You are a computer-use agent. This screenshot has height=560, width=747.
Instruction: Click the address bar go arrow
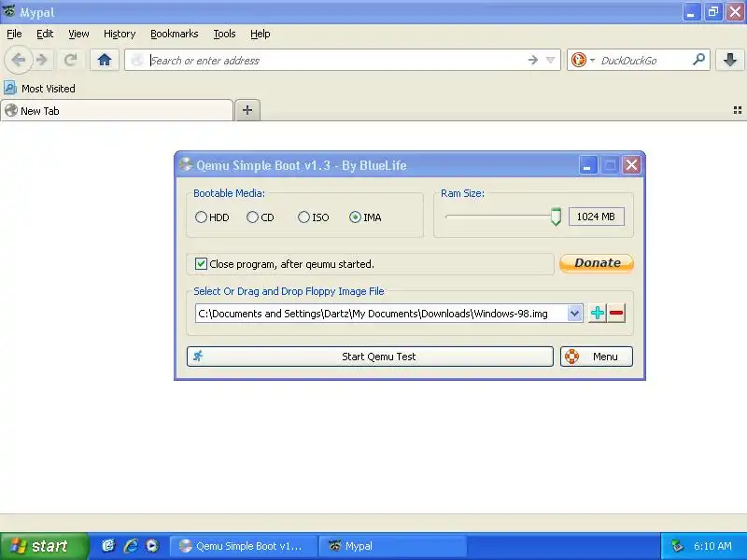pyautogui.click(x=533, y=60)
